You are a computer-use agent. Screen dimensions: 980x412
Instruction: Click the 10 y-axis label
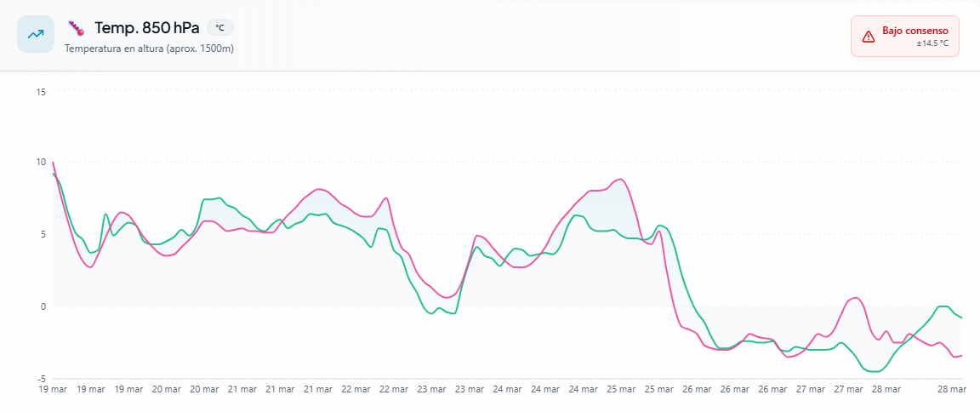tap(41, 162)
